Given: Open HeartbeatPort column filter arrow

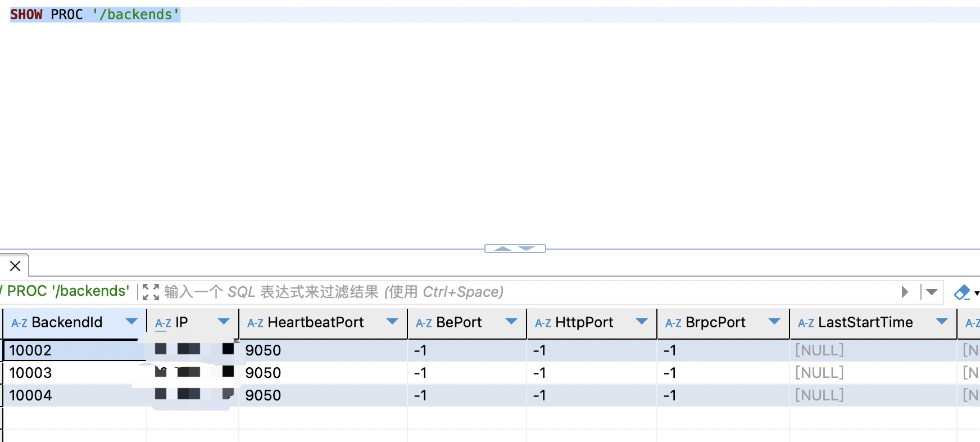Looking at the screenshot, I should 392,322.
